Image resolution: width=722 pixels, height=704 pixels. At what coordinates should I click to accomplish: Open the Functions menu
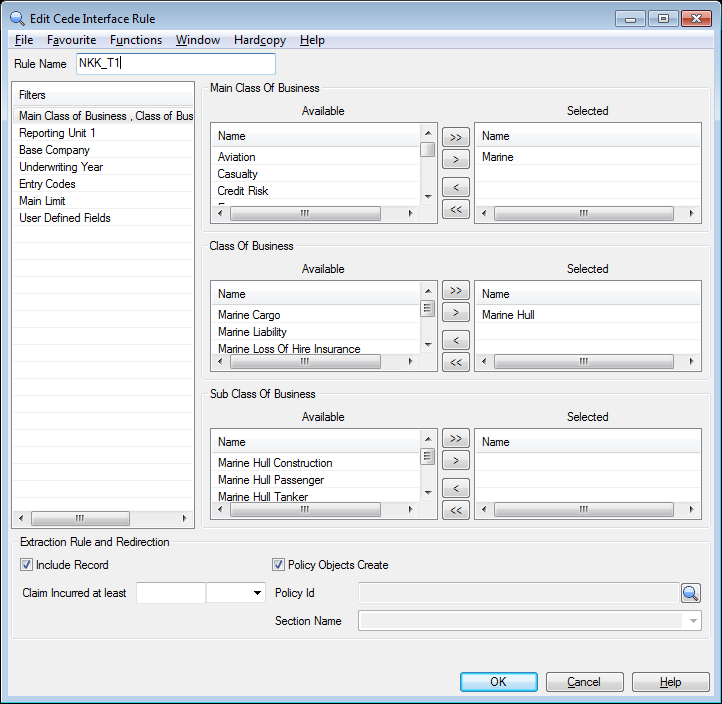tap(136, 40)
